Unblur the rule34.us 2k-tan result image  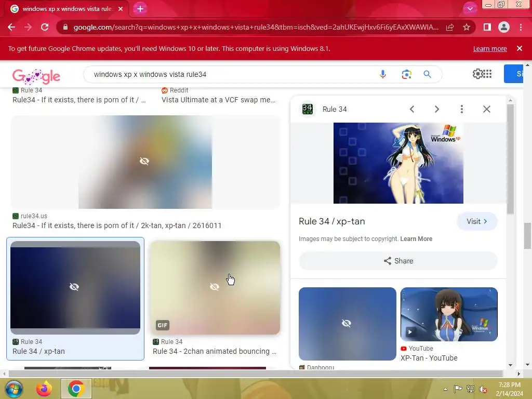click(145, 162)
